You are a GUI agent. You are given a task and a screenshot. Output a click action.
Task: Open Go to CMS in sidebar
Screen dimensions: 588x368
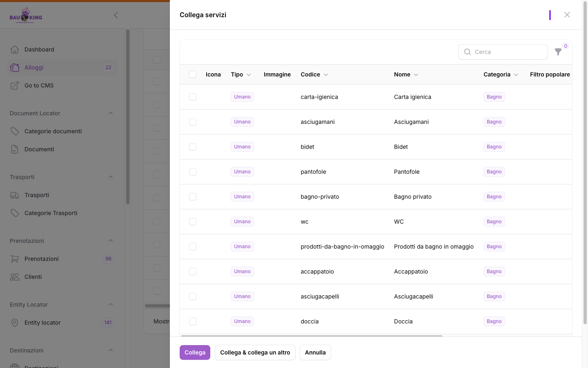(62, 85)
